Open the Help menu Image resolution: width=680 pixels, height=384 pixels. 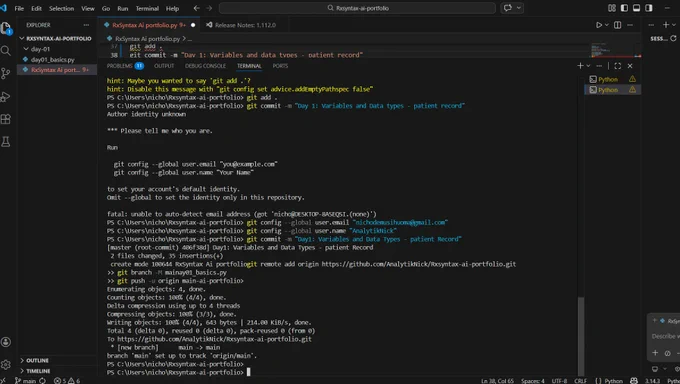click(172, 8)
